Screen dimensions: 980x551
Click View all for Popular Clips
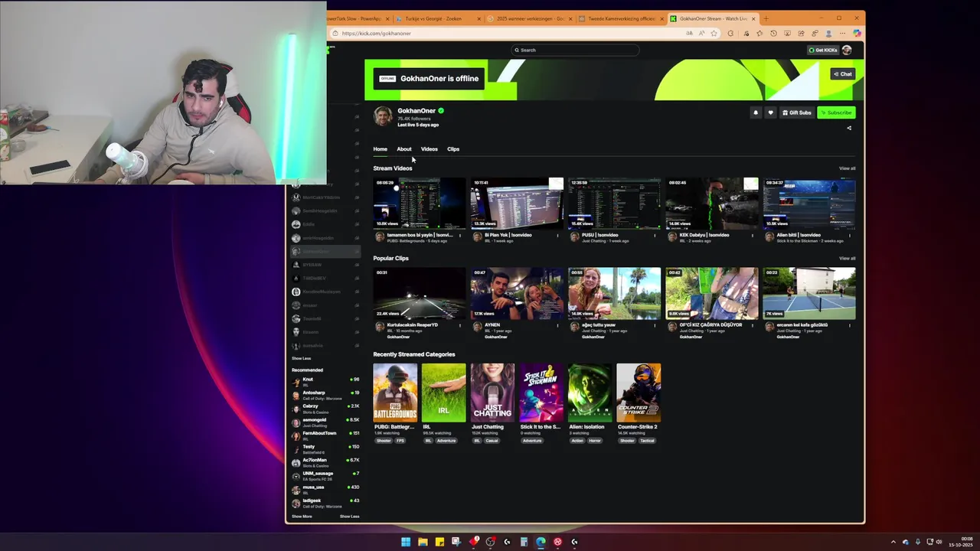(847, 258)
